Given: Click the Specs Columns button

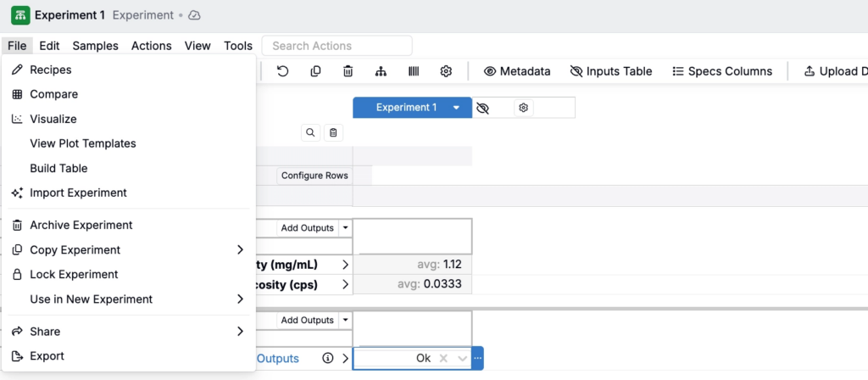Looking at the screenshot, I should pyautogui.click(x=721, y=71).
